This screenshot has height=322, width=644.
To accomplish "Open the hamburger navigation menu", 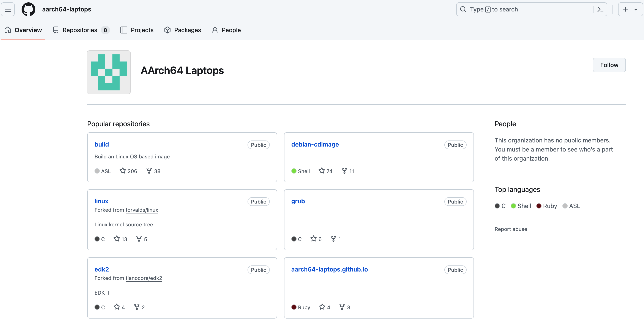I will pos(8,9).
